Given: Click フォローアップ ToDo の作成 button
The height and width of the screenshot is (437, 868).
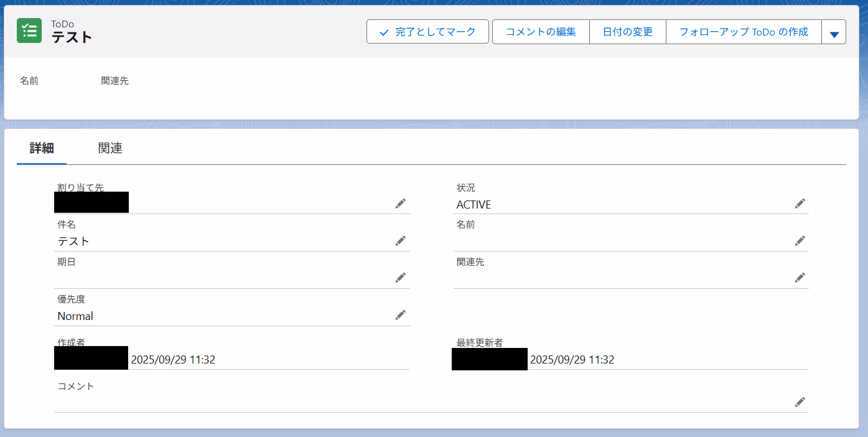Looking at the screenshot, I should pos(744,32).
